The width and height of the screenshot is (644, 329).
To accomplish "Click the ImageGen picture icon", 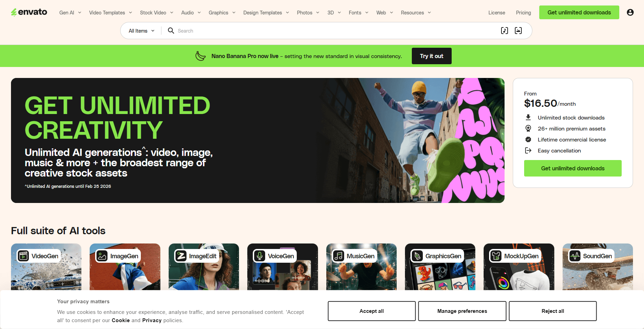I will tap(102, 256).
